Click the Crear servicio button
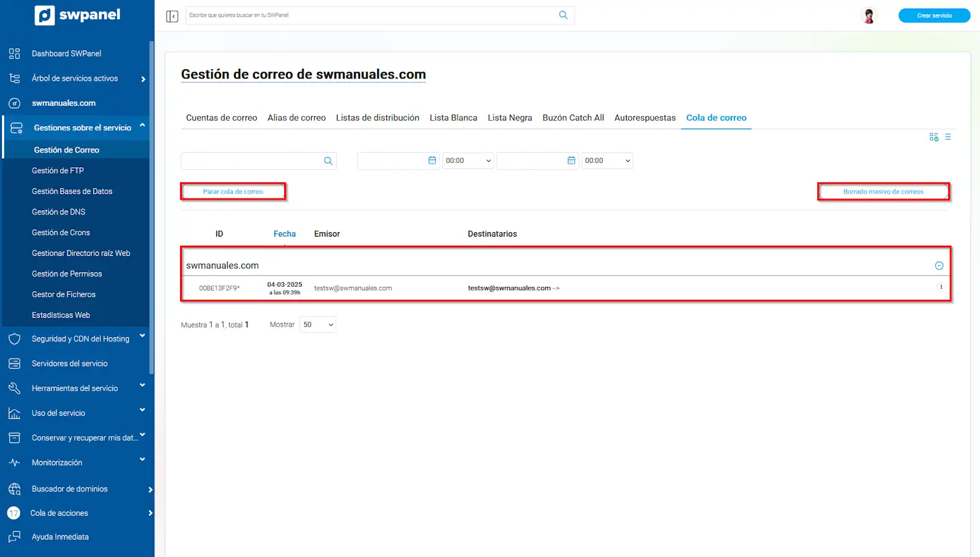Image resolution: width=980 pixels, height=557 pixels. [x=933, y=16]
